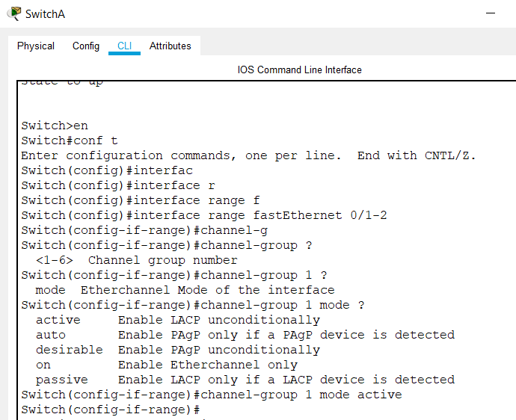Click the 'channel-group 1 mode active' command line

click(x=211, y=395)
